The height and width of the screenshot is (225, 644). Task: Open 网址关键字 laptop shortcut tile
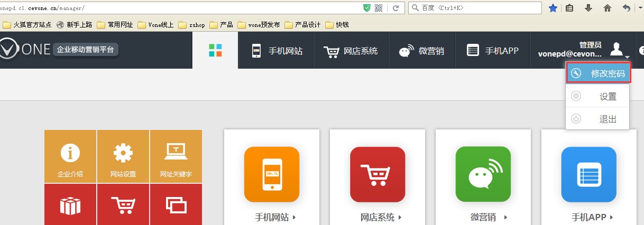pyautogui.click(x=176, y=156)
